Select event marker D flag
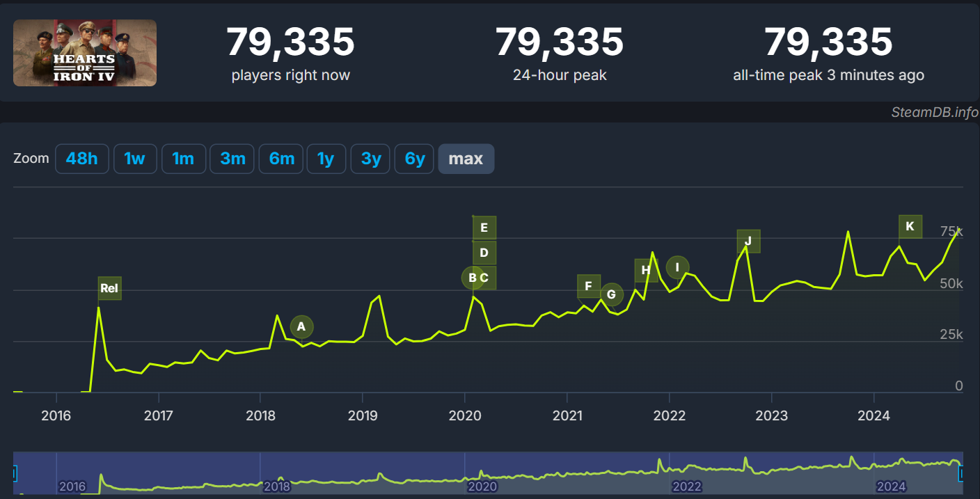Viewport: 980px width, 499px height. 484,253
